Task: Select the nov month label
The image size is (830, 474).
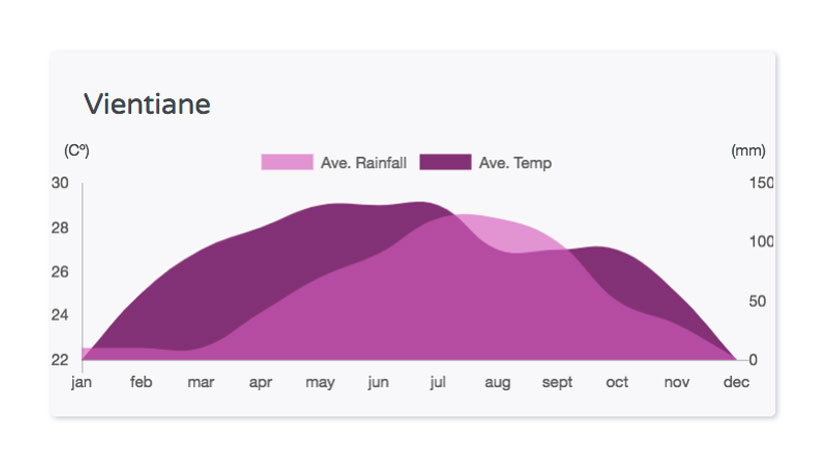Action: point(676,382)
